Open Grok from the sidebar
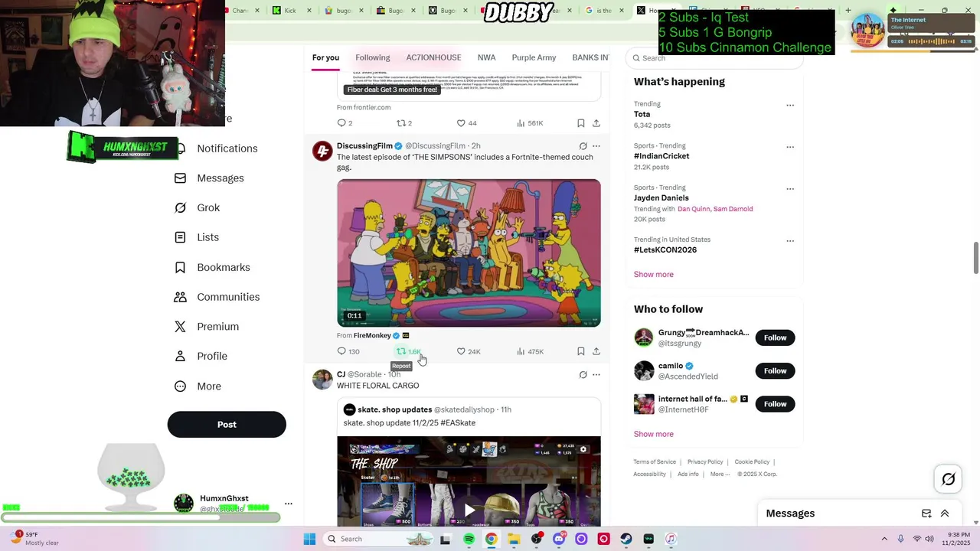 pos(197,207)
